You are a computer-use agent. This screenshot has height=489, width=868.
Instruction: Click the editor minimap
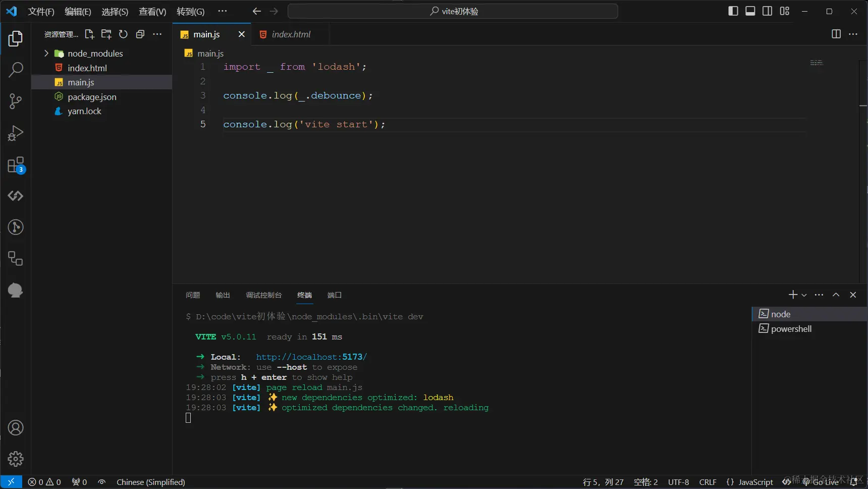click(x=817, y=63)
